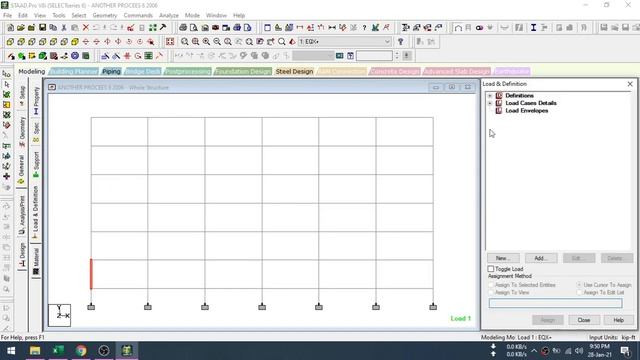Select the red highlighted column member
640x360 pixels.
[91, 274]
